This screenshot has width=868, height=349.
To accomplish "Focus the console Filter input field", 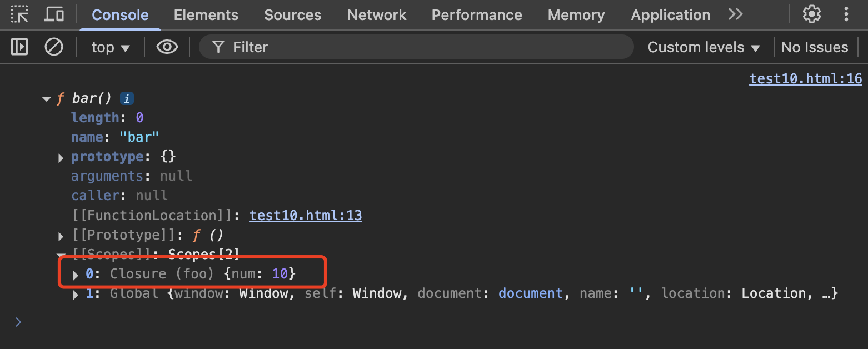I will click(x=422, y=47).
